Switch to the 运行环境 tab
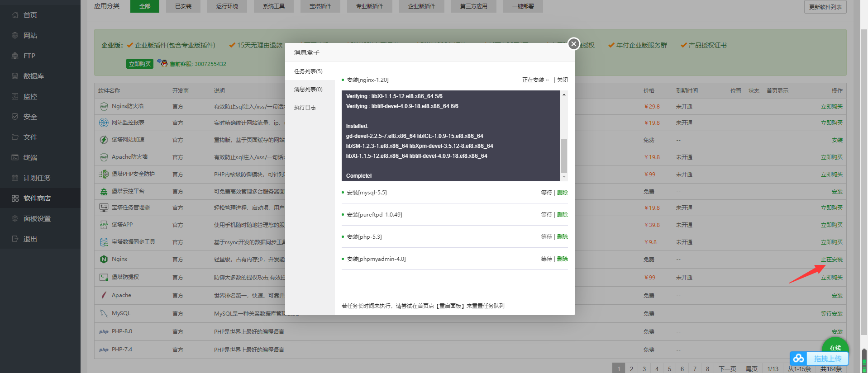 227,6
